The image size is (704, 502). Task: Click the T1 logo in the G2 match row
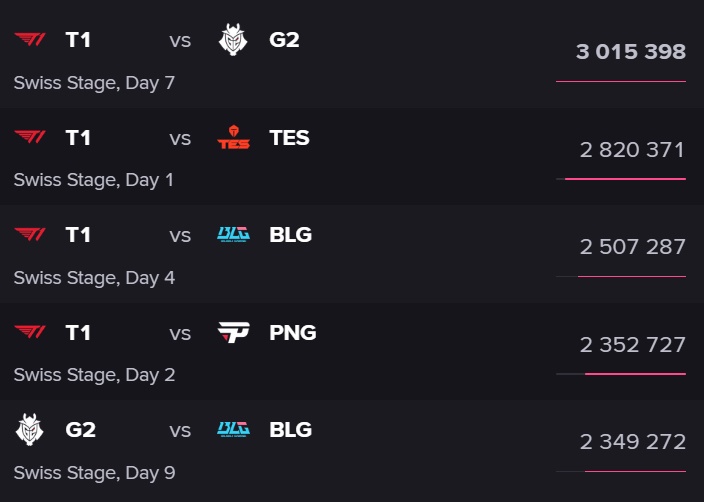(x=30, y=40)
